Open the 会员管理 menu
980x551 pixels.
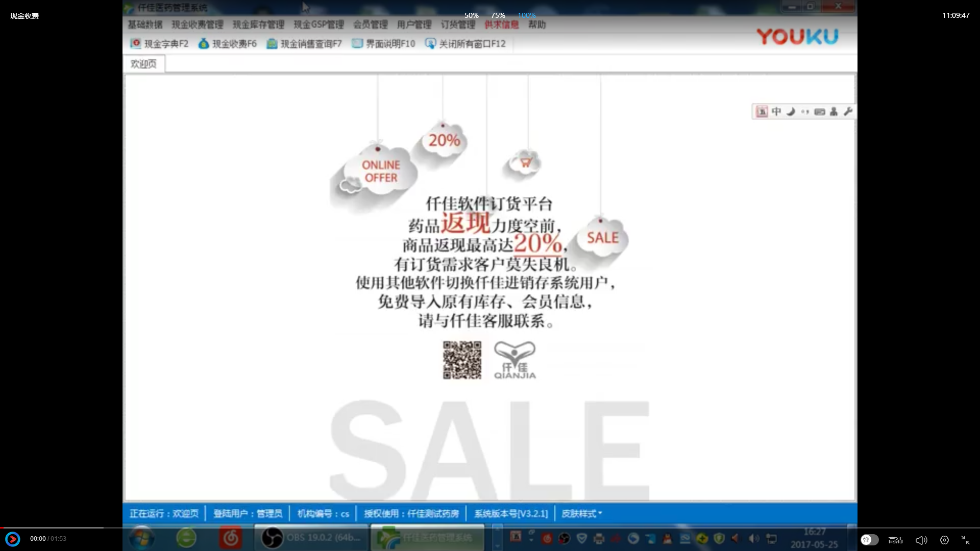(x=371, y=24)
